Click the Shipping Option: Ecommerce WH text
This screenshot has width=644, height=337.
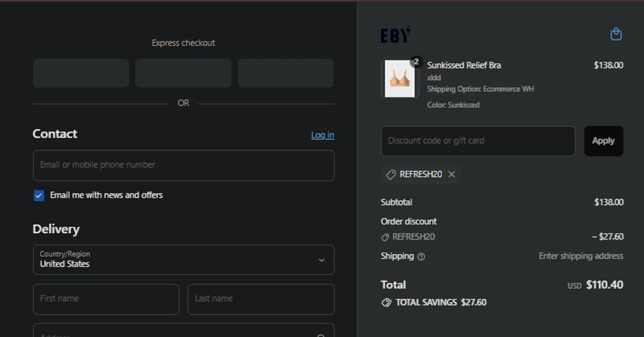(x=480, y=89)
